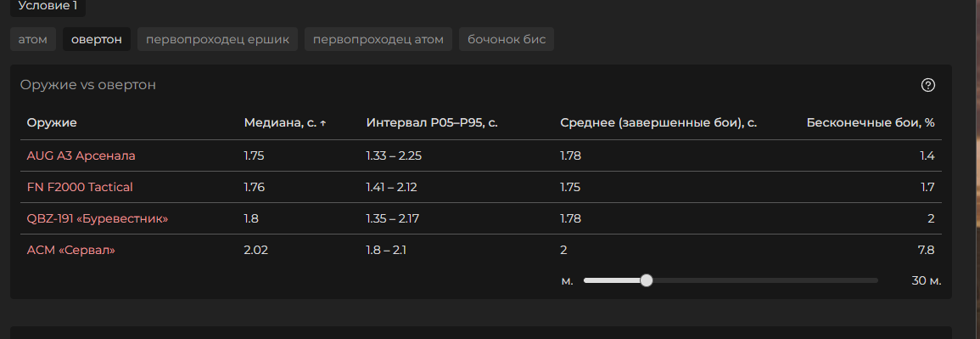
Task: Open AUG A3 Арсенала weapon link
Action: click(81, 155)
